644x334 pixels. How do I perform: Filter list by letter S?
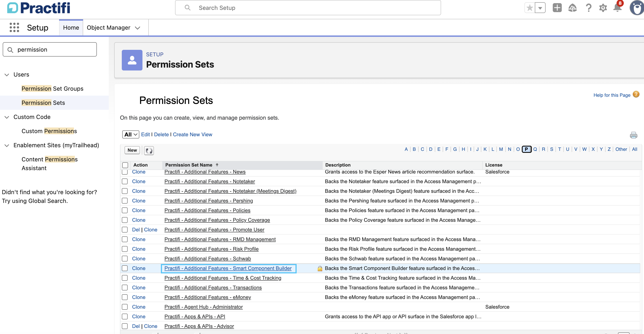tap(551, 149)
